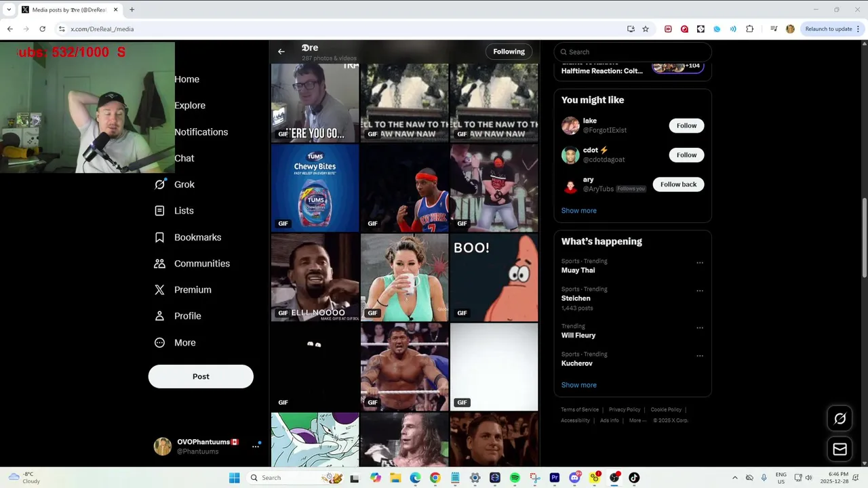
Task: Go back with the arrow beside Dre
Action: tap(281, 52)
